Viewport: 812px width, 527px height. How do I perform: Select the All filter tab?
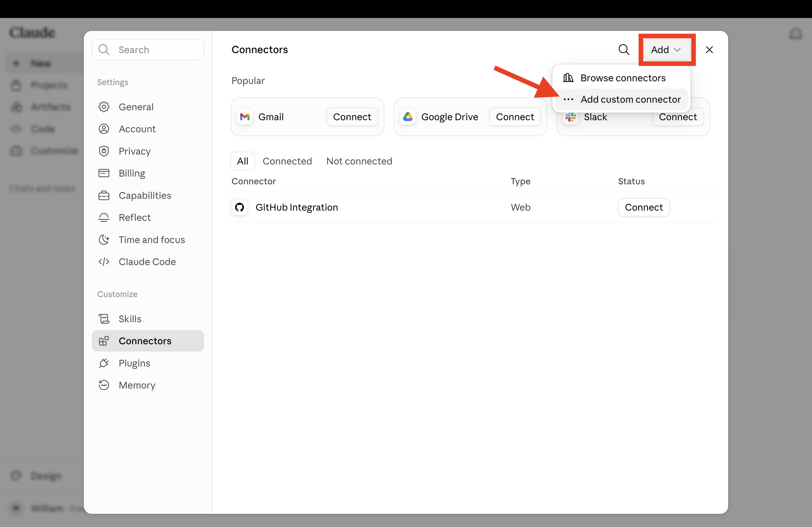coord(242,161)
